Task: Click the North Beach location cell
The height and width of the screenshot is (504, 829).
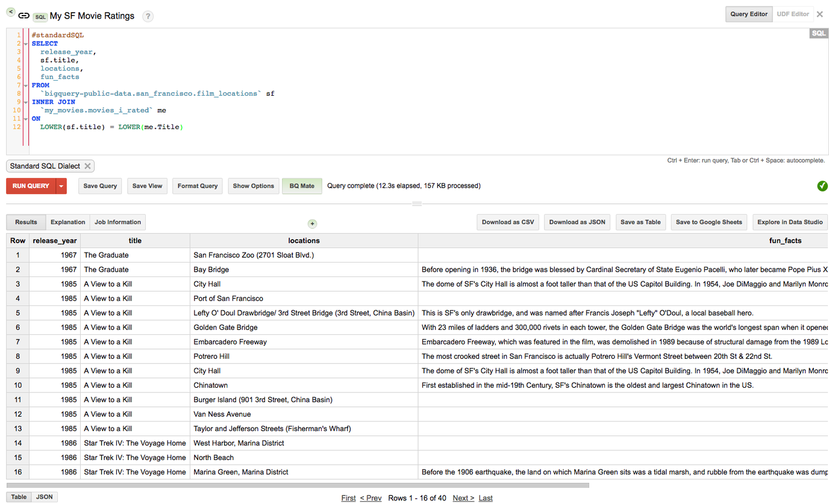Action: (x=304, y=458)
